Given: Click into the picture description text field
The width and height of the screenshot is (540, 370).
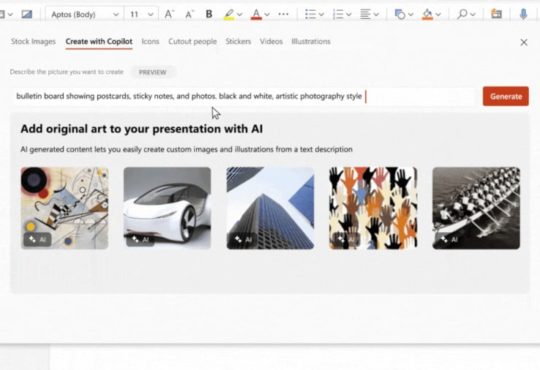Looking at the screenshot, I should click(243, 96).
